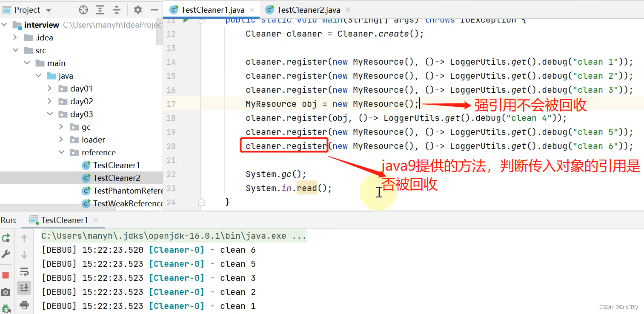
Task: Expand the day02 package
Action: pos(50,101)
